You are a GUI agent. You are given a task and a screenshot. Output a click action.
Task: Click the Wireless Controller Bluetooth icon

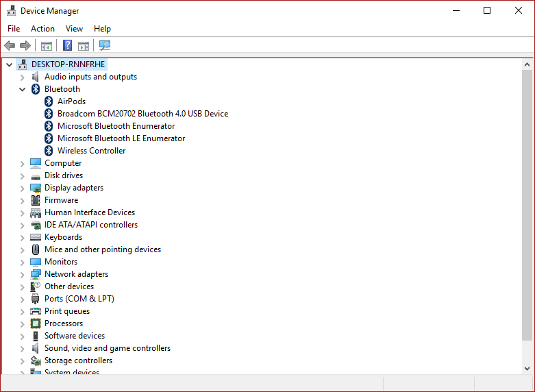[x=49, y=151]
